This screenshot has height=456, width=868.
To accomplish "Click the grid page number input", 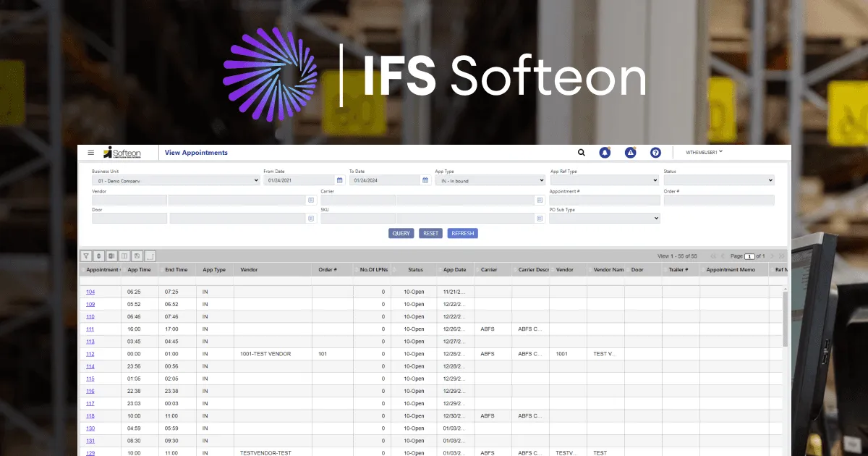I will [x=749, y=256].
